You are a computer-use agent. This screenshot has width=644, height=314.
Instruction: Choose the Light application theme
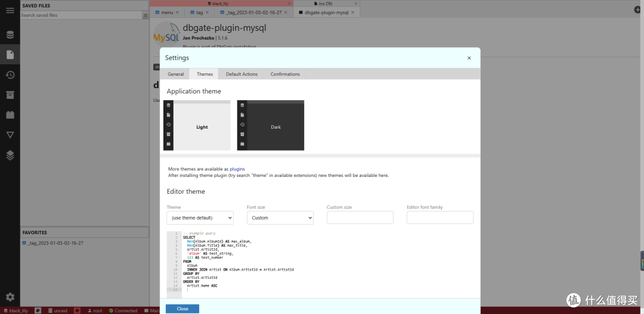click(197, 126)
